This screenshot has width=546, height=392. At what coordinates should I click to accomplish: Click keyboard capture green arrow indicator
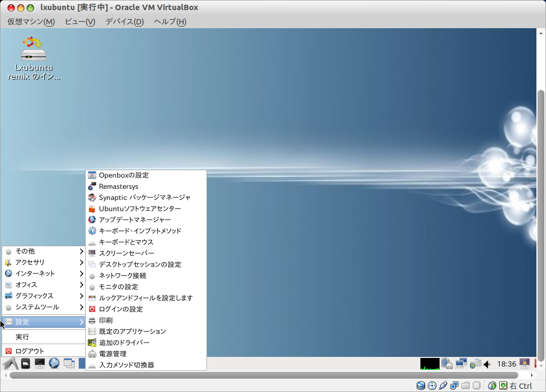pos(503,386)
